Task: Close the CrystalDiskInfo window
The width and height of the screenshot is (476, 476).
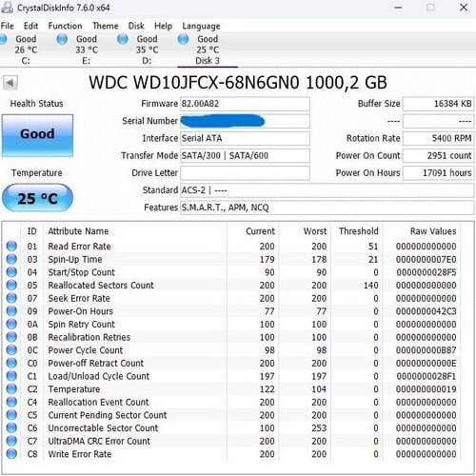Action: (x=464, y=8)
